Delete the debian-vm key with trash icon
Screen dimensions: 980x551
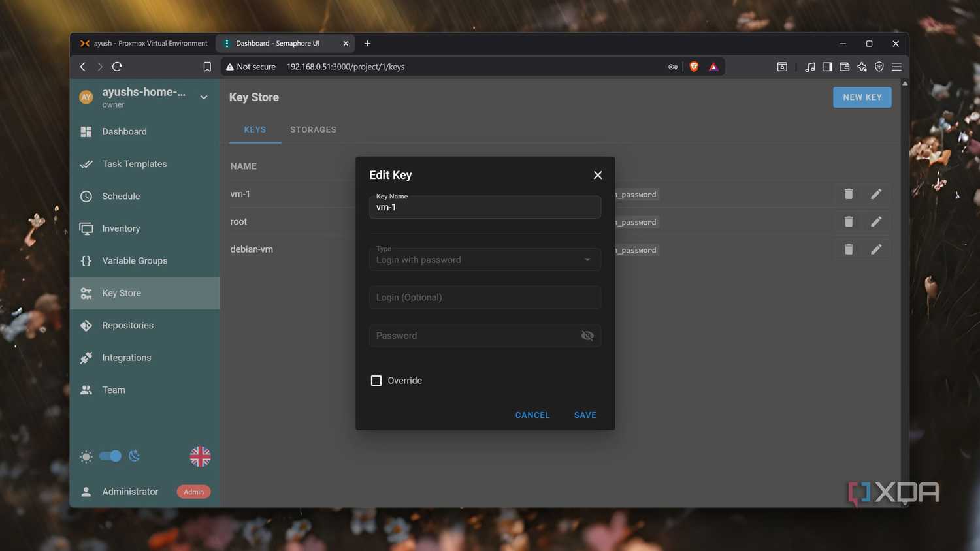point(849,249)
